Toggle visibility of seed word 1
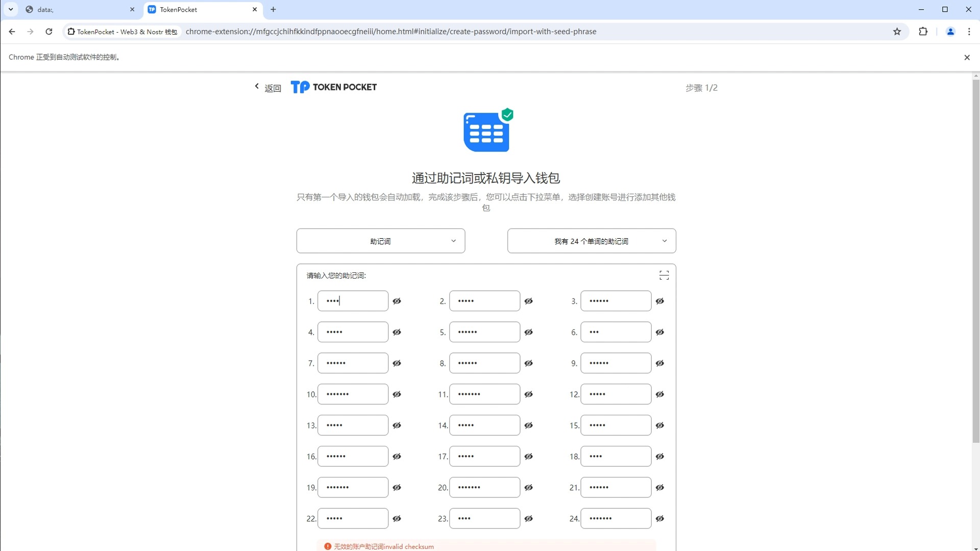The height and width of the screenshot is (551, 980). 398,300
